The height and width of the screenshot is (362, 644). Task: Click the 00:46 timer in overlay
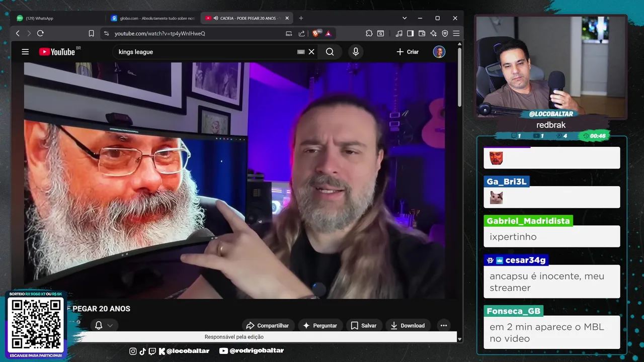click(x=594, y=136)
